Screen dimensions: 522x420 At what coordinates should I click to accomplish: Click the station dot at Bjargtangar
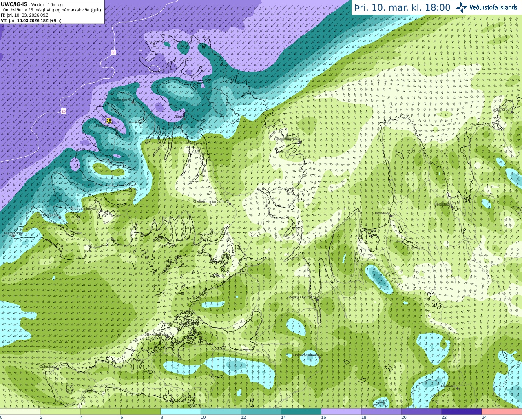13,235
